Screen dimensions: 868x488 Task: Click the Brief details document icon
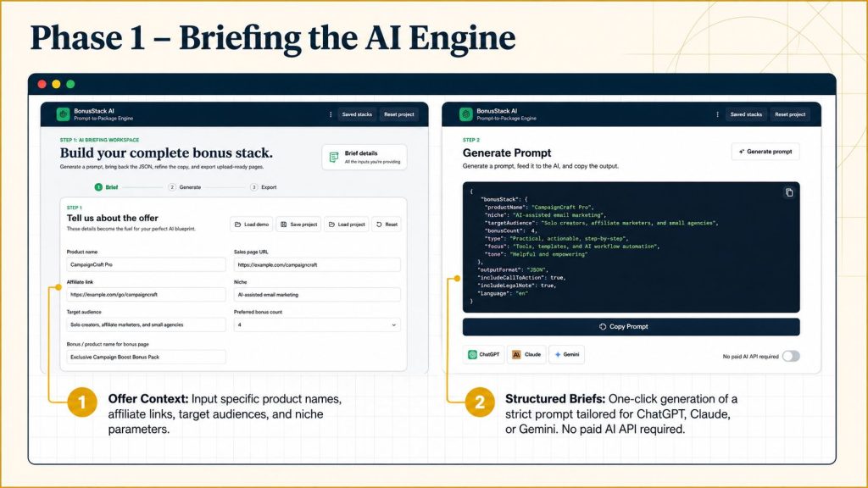[334, 157]
